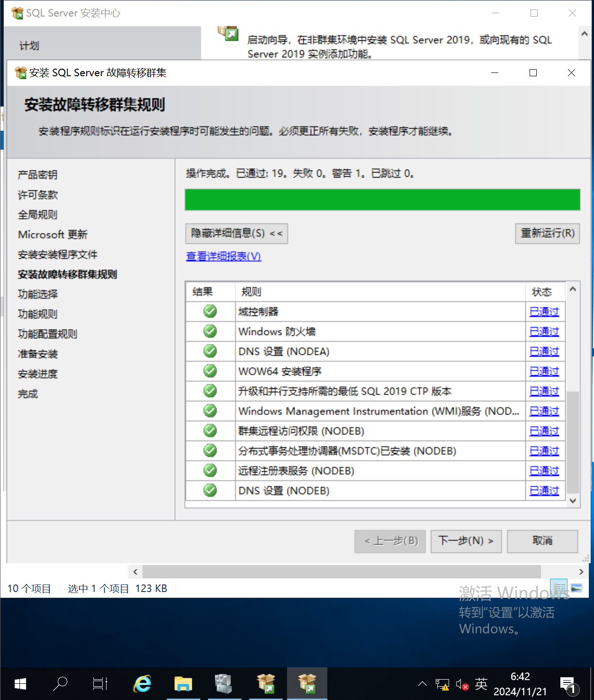Viewport: 594px width, 700px height.
Task: Click the active SQL setup taskbar icon
Action: (x=307, y=683)
